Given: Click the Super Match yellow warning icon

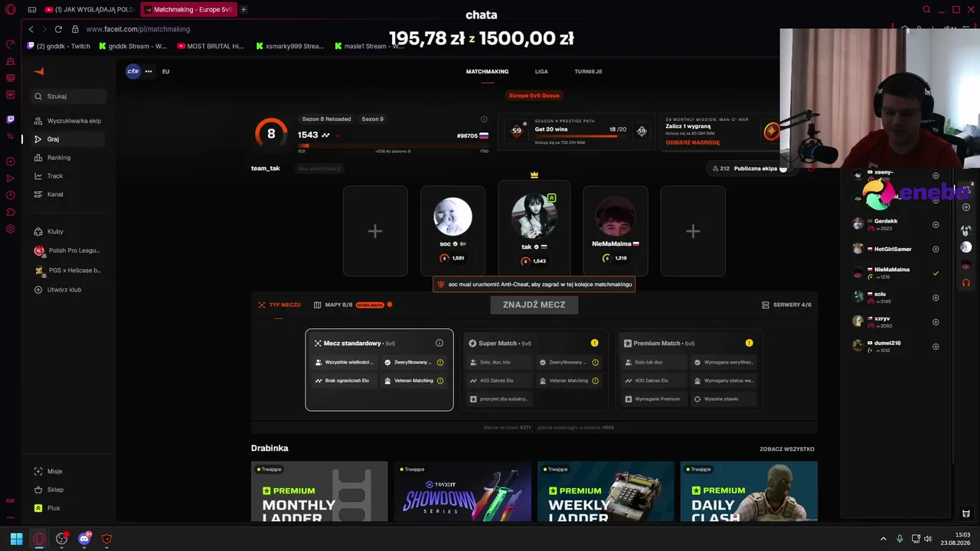Looking at the screenshot, I should tap(594, 343).
